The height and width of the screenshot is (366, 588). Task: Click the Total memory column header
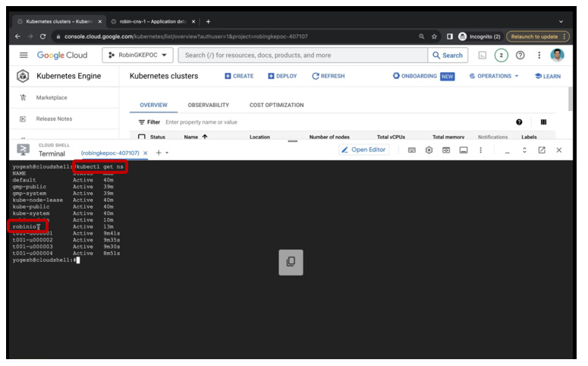pyautogui.click(x=448, y=137)
